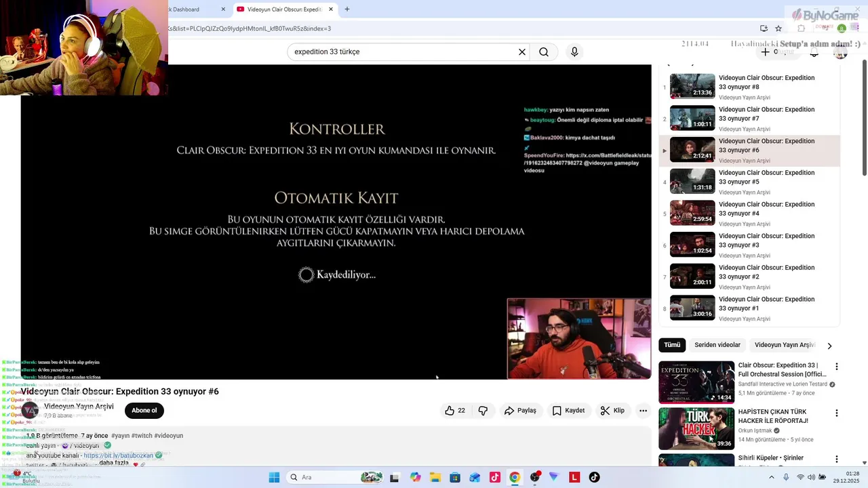Image resolution: width=868 pixels, height=488 pixels.
Task: Open Windows Start menu
Action: pyautogui.click(x=274, y=477)
